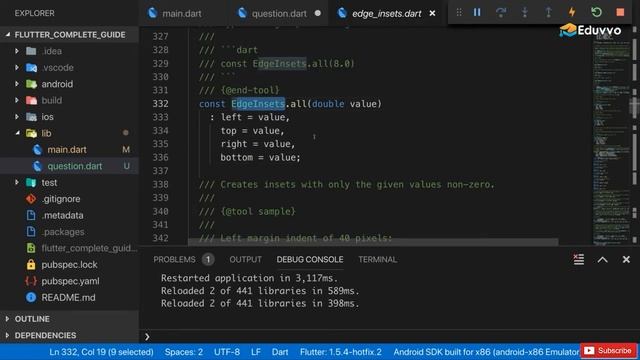
Task: Expand the .idea folder
Action: (x=17, y=51)
